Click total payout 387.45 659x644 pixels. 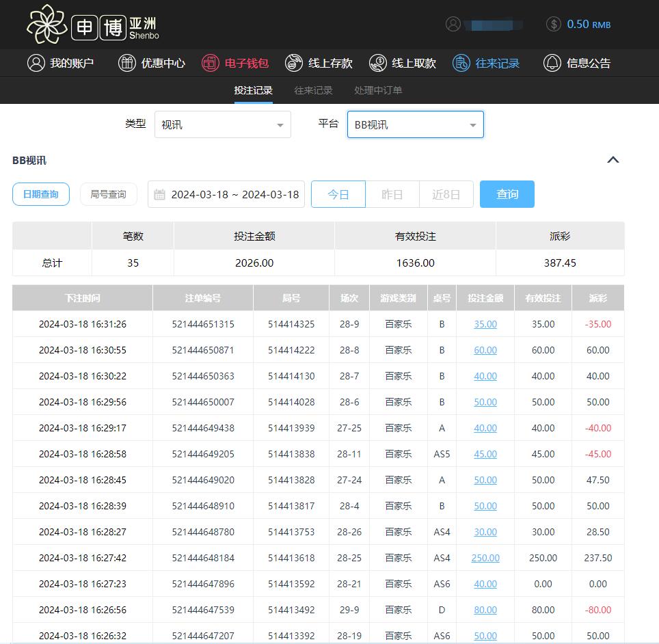560,263
